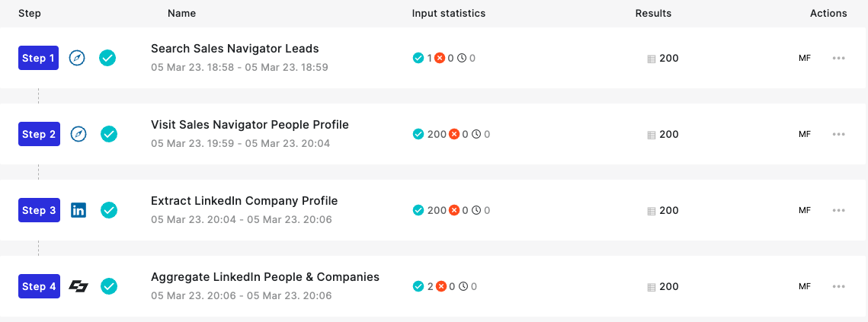Click the red failed-inputs icon in Step 4
The width and height of the screenshot is (868, 322).
pyautogui.click(x=441, y=286)
